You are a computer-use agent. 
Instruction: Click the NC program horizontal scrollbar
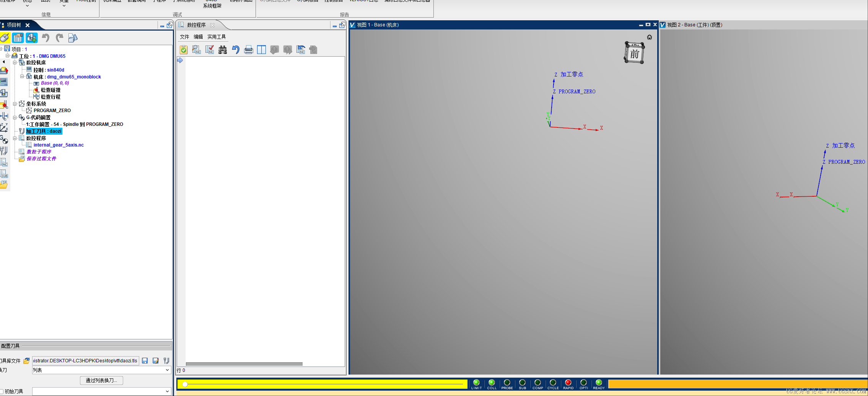pyautogui.click(x=244, y=364)
